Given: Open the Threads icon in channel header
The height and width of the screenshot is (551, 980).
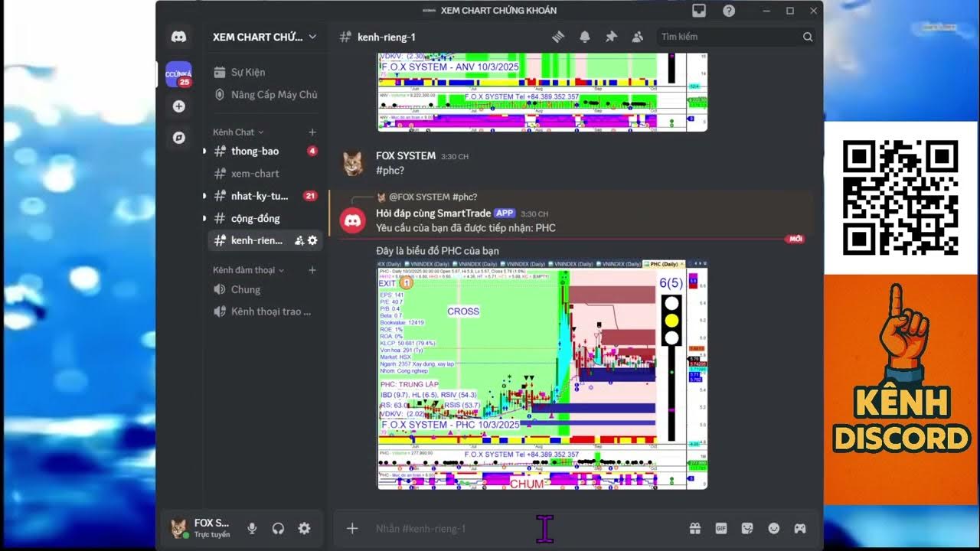Looking at the screenshot, I should coord(558,37).
